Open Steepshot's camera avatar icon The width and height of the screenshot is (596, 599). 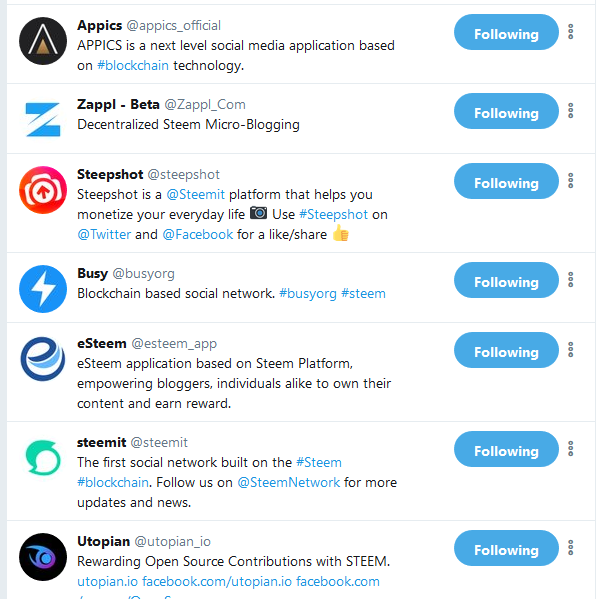(43, 190)
